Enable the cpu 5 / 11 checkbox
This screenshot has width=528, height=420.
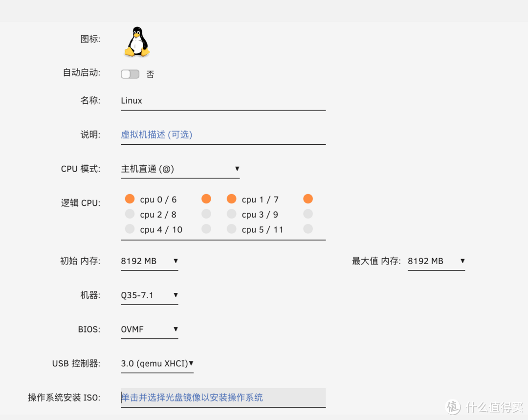231,229
